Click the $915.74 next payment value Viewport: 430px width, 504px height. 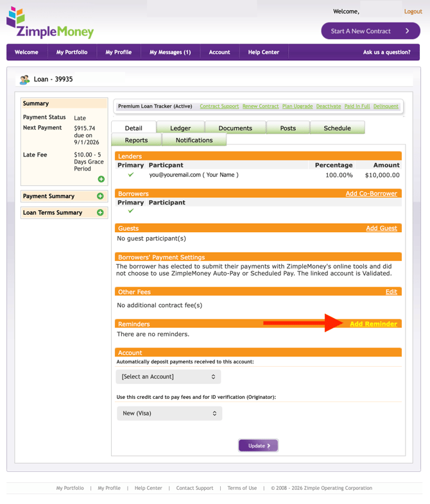tap(85, 128)
